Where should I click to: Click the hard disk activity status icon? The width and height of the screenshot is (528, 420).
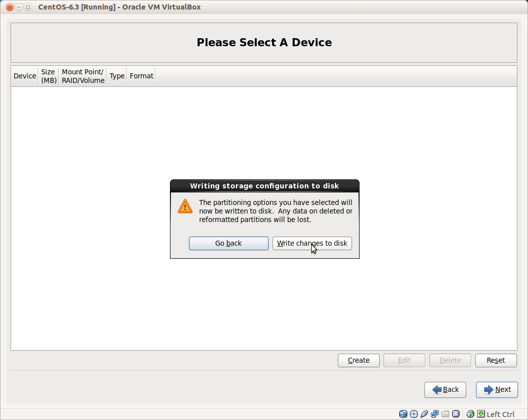403,414
